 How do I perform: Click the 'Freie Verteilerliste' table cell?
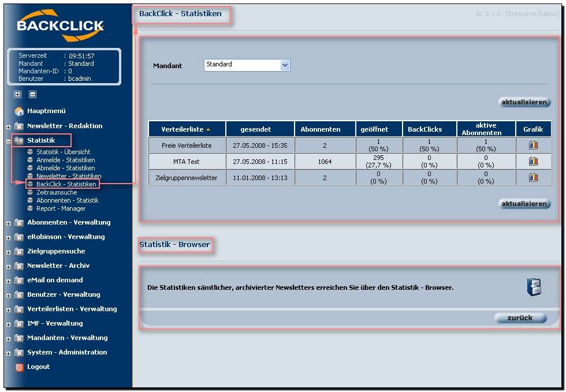click(x=187, y=145)
